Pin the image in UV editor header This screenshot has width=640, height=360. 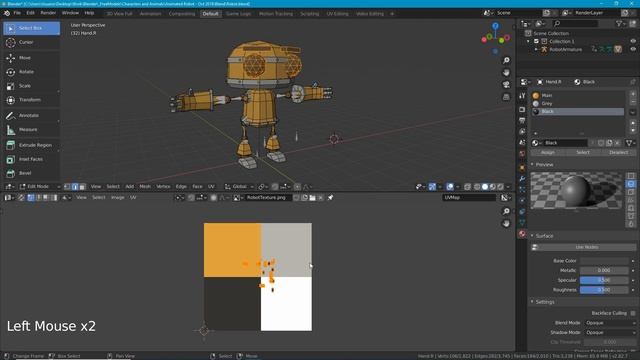pos(330,198)
